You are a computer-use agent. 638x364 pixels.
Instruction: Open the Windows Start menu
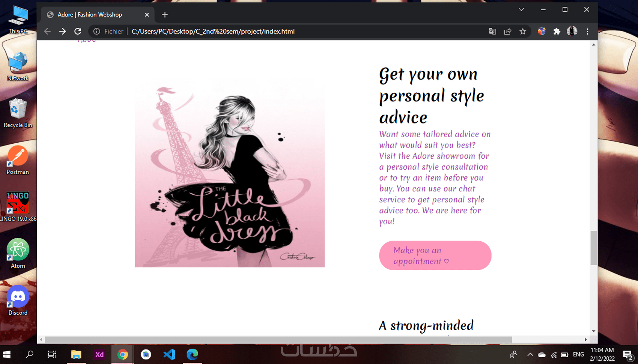pos(7,355)
